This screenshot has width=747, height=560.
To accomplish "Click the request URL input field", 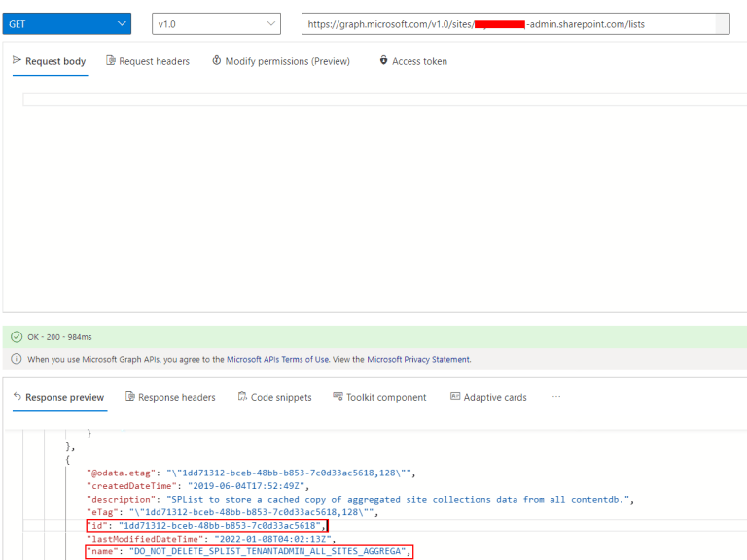I will tap(516, 23).
